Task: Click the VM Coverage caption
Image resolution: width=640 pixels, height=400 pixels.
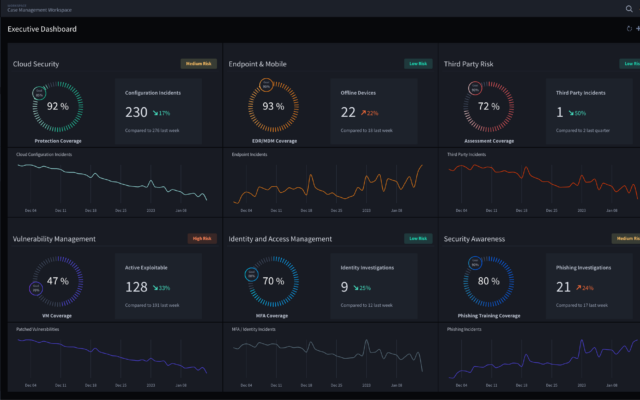Action: (x=57, y=316)
